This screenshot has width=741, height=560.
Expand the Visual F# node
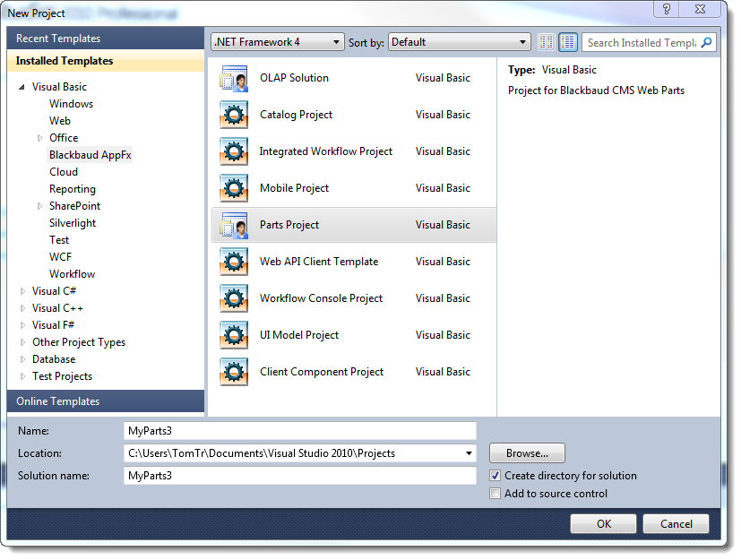[x=22, y=325]
